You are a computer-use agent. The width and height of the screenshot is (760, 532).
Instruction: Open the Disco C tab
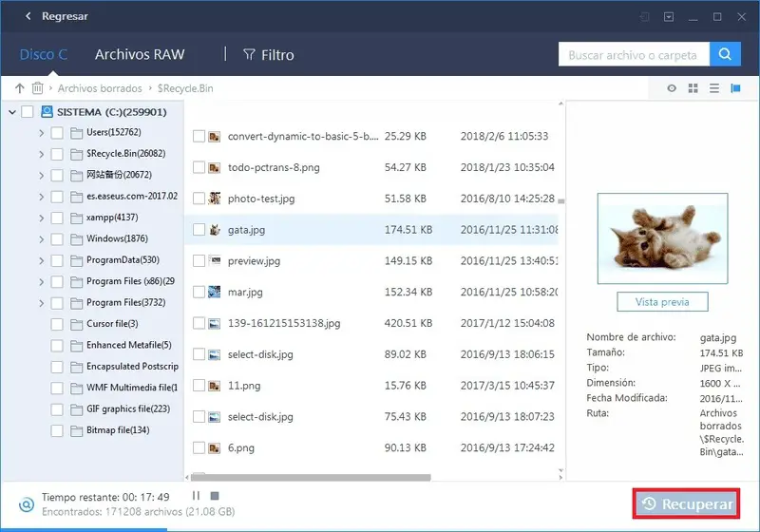click(43, 54)
